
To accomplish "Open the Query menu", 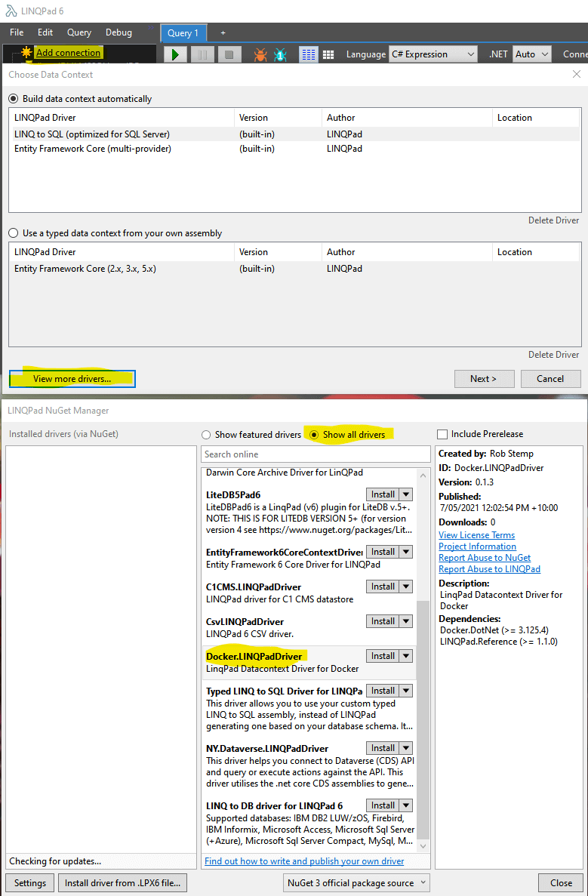I will click(x=79, y=32).
